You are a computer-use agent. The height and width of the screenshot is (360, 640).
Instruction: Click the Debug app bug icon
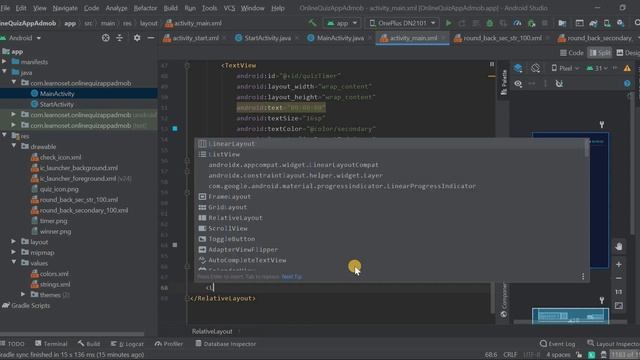[489, 23]
